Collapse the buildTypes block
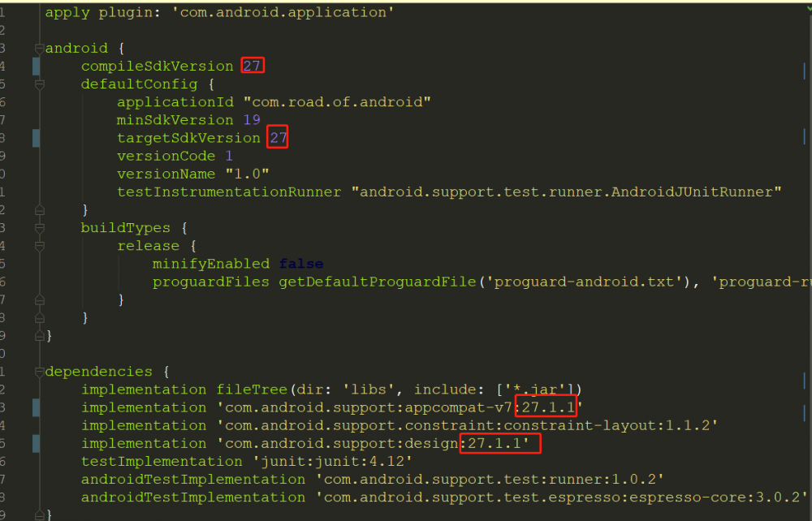This screenshot has height=521, width=812. click(38, 227)
